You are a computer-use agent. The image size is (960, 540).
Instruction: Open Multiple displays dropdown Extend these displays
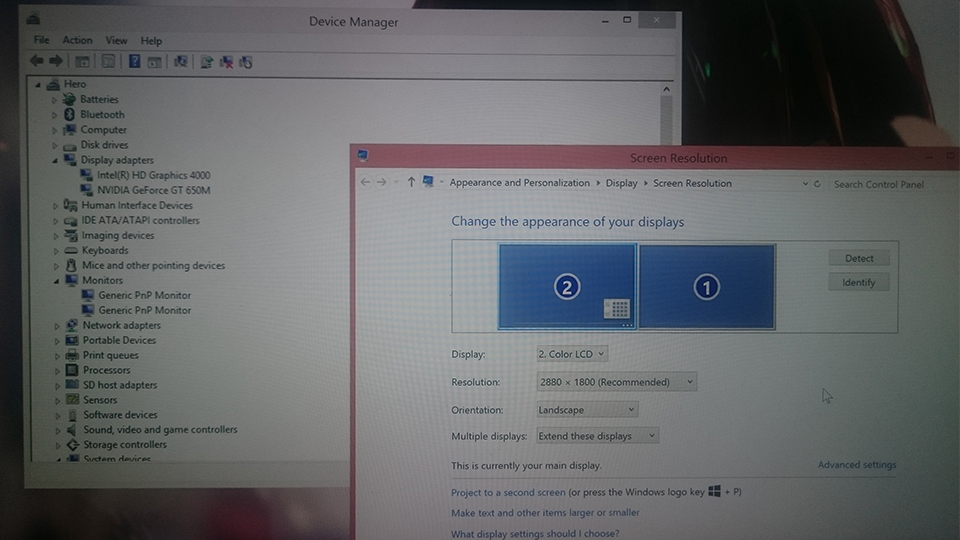[598, 436]
